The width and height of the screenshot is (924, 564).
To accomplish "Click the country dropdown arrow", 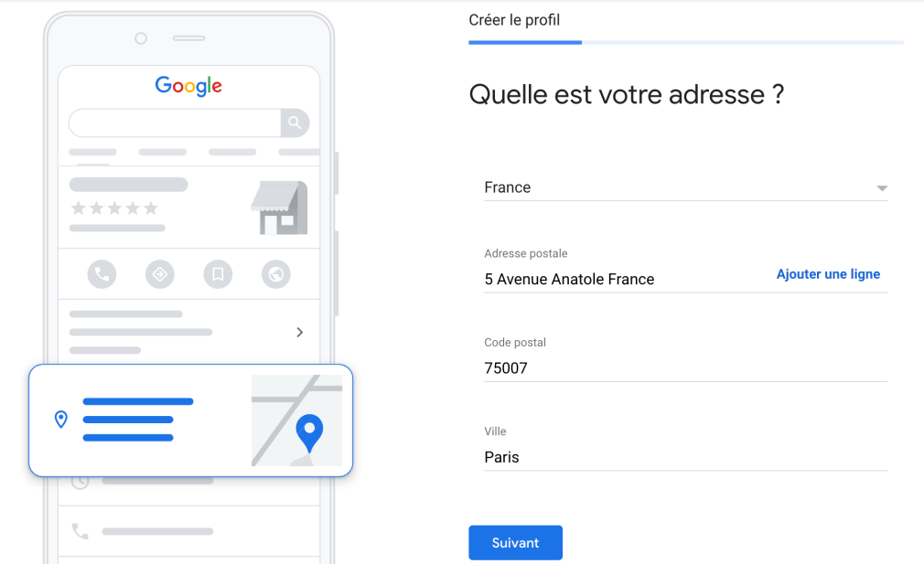I will coord(882,188).
